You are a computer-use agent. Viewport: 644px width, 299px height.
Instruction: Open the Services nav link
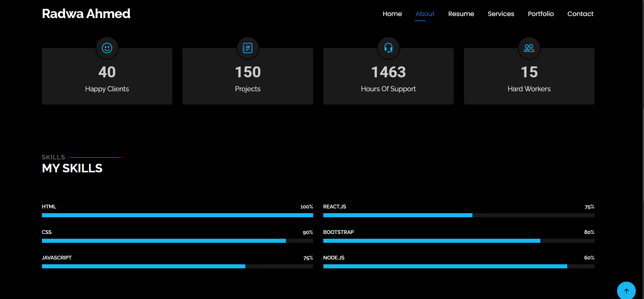[x=501, y=14]
